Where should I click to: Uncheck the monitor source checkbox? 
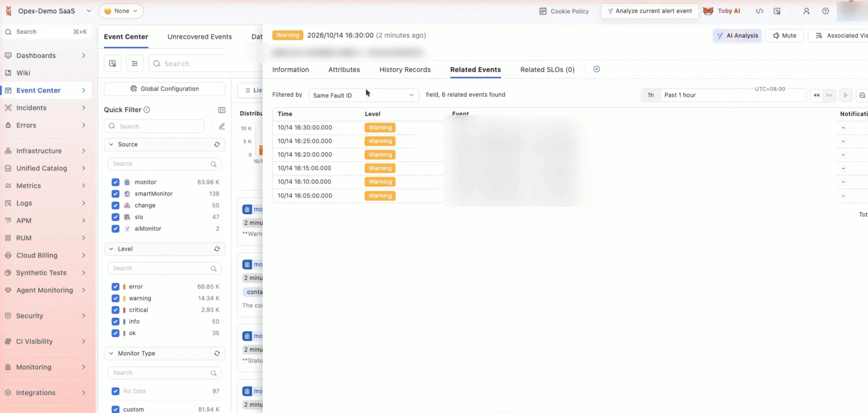115,182
